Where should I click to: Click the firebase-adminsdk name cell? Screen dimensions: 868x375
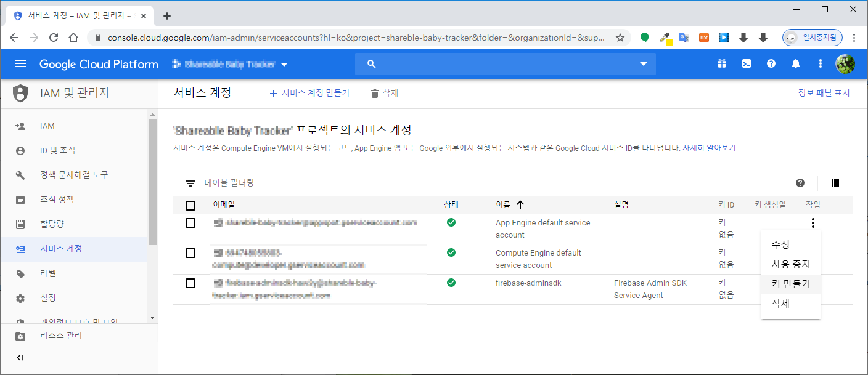[528, 283]
